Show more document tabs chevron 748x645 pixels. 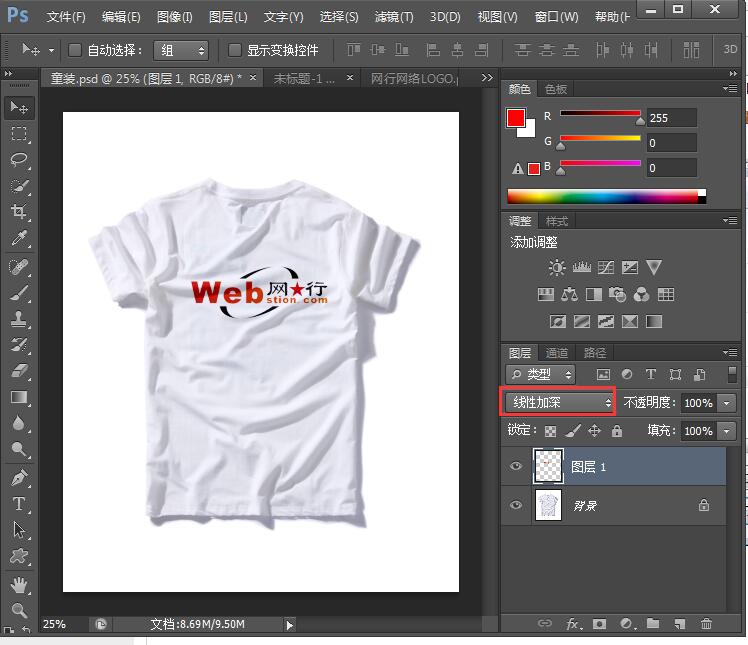click(487, 77)
